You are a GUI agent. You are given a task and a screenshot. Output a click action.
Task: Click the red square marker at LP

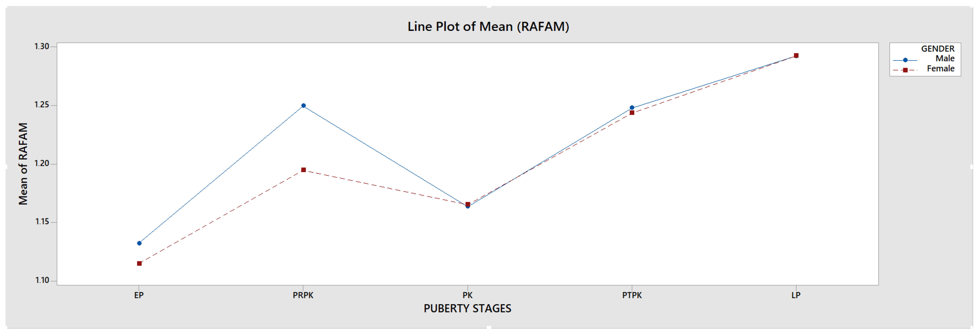point(796,56)
